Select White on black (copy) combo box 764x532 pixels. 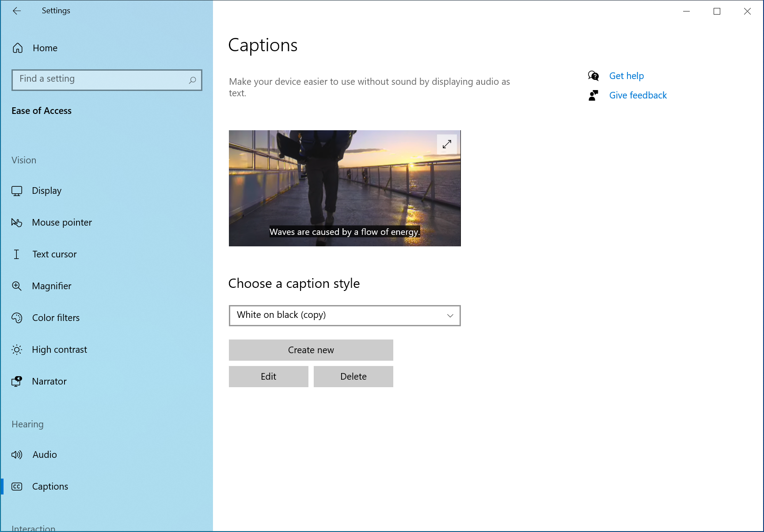click(x=345, y=315)
